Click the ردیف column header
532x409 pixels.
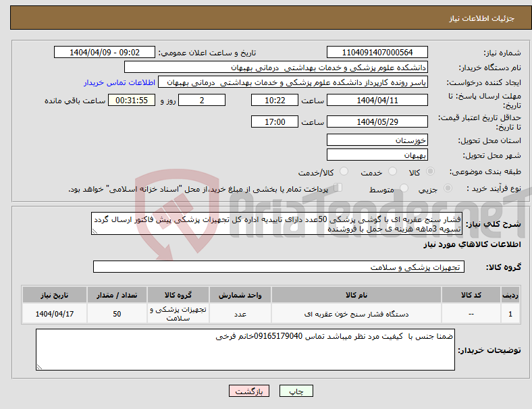[510, 295]
